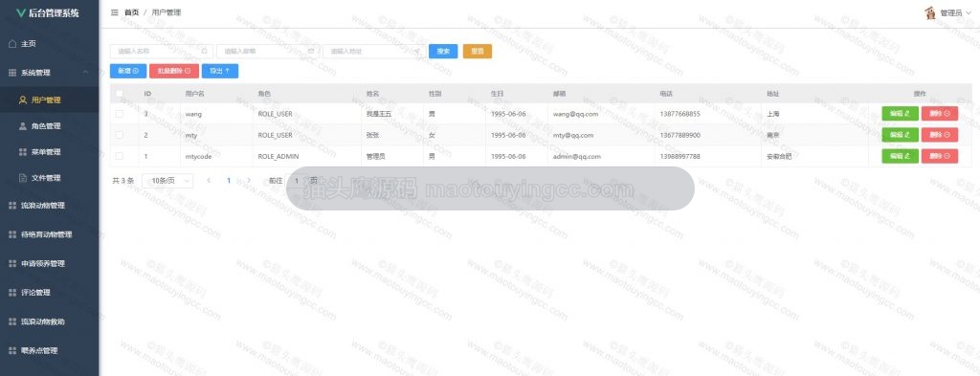
Task: Open 主页 in the sidebar
Action: 50,44
